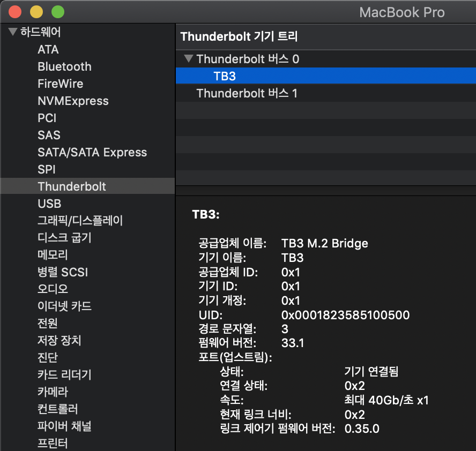Viewport: 476px width, 451px height.
Task: Choose SPI in the hardware list
Action: click(x=47, y=169)
